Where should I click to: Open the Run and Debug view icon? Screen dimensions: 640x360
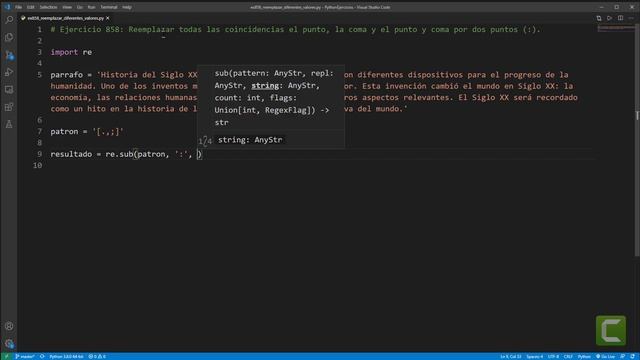pyautogui.click(x=9, y=72)
